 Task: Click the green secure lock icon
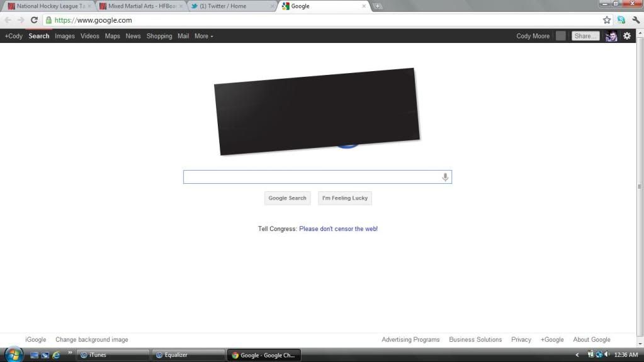(48, 20)
